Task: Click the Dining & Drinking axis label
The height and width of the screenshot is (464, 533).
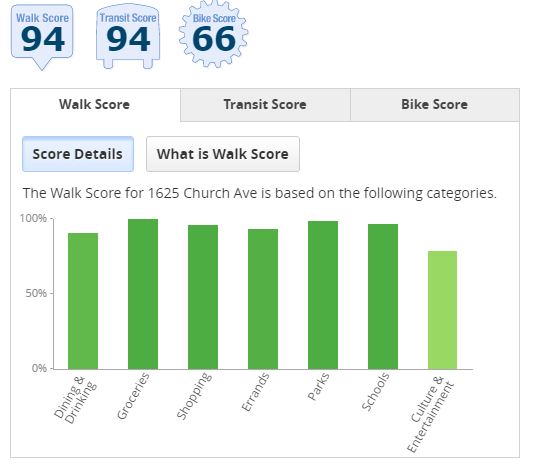Action: pyautogui.click(x=75, y=399)
